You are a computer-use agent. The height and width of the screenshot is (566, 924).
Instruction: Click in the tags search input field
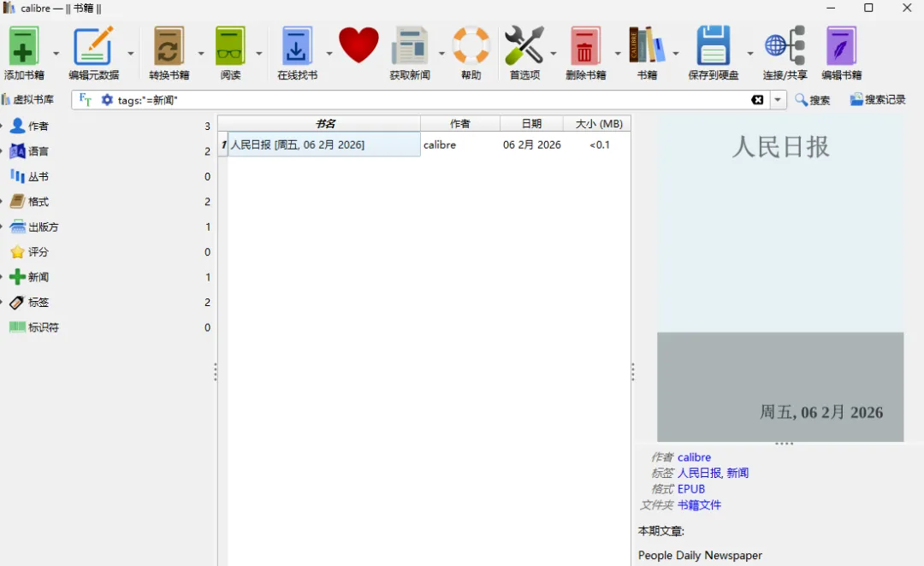(x=430, y=100)
